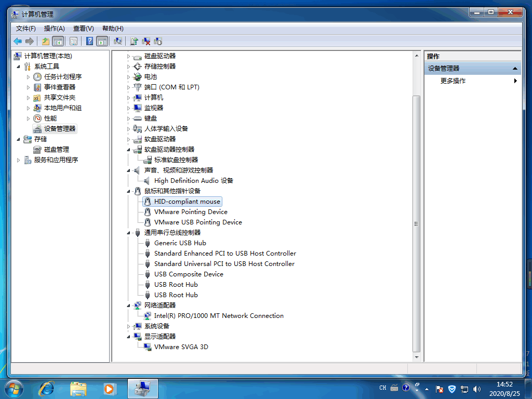Open the 查看(V) menu

[83, 29]
